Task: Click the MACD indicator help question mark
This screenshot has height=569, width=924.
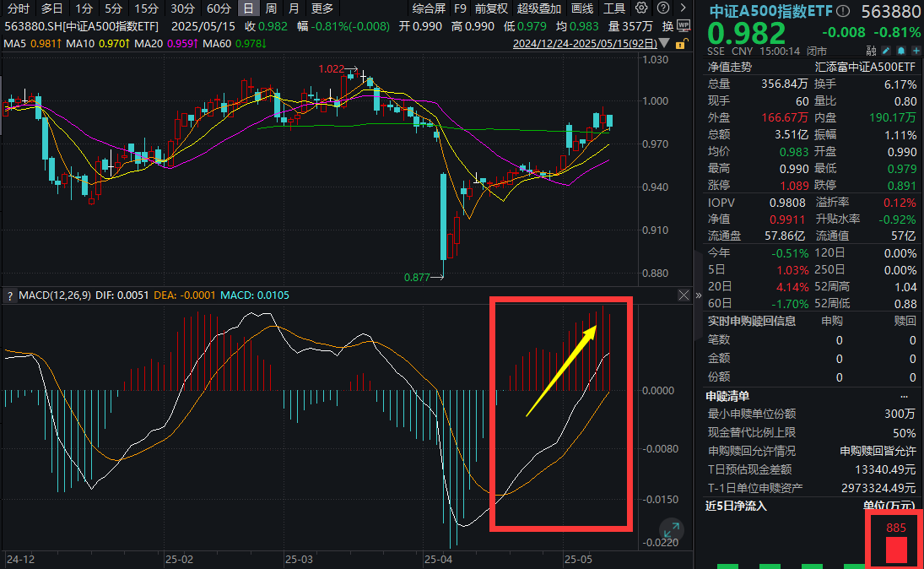Action: (10, 295)
